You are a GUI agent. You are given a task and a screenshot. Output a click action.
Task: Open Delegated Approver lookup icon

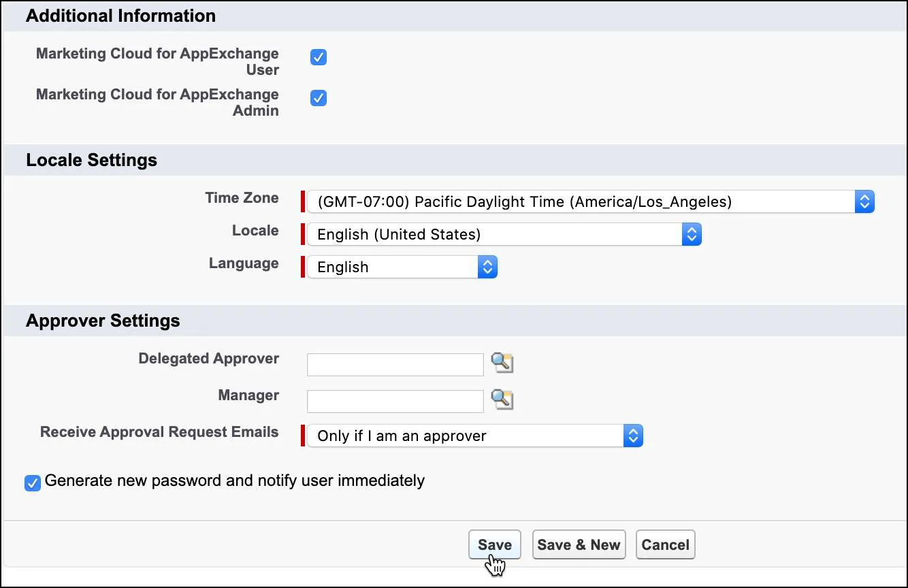pos(502,363)
